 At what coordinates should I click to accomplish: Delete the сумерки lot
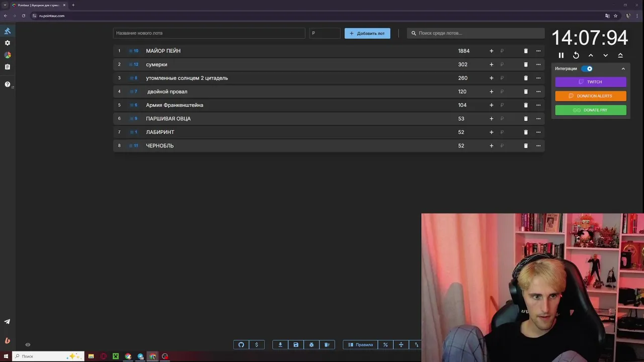click(526, 64)
